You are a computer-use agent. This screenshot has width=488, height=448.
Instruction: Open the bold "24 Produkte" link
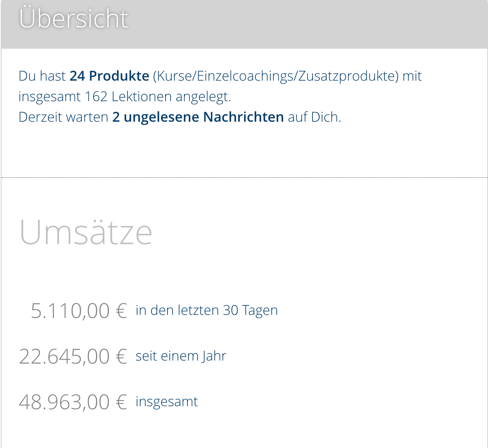coord(109,76)
